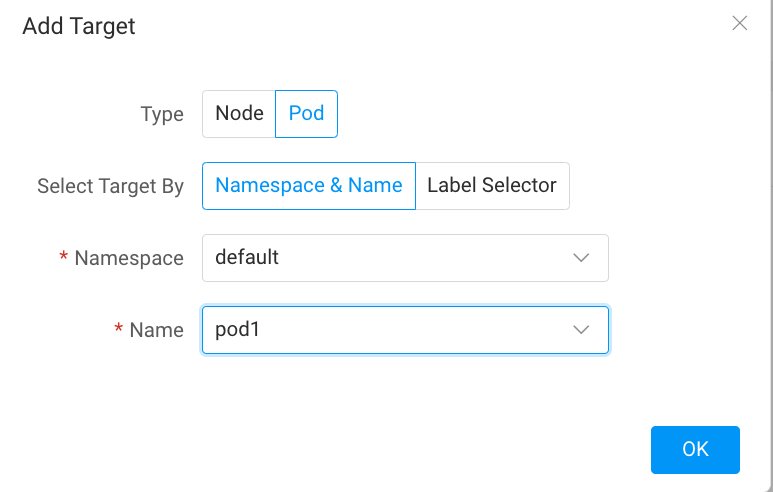Click red asterisk beside Name

coord(119,331)
